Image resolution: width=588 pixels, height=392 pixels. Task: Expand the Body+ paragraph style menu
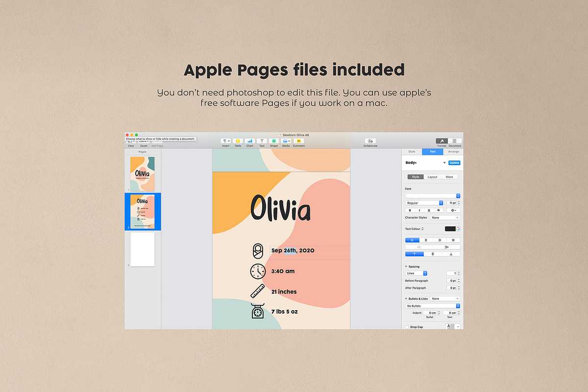[x=444, y=163]
